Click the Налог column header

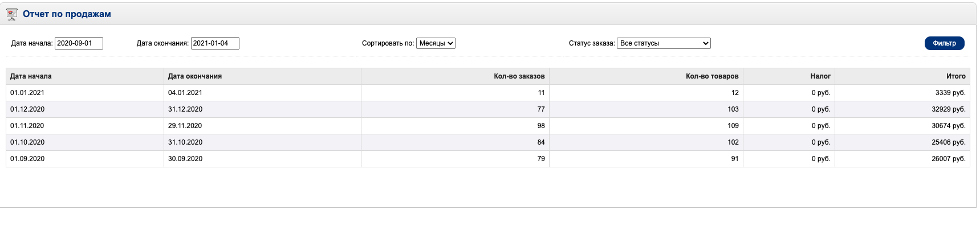(x=820, y=76)
